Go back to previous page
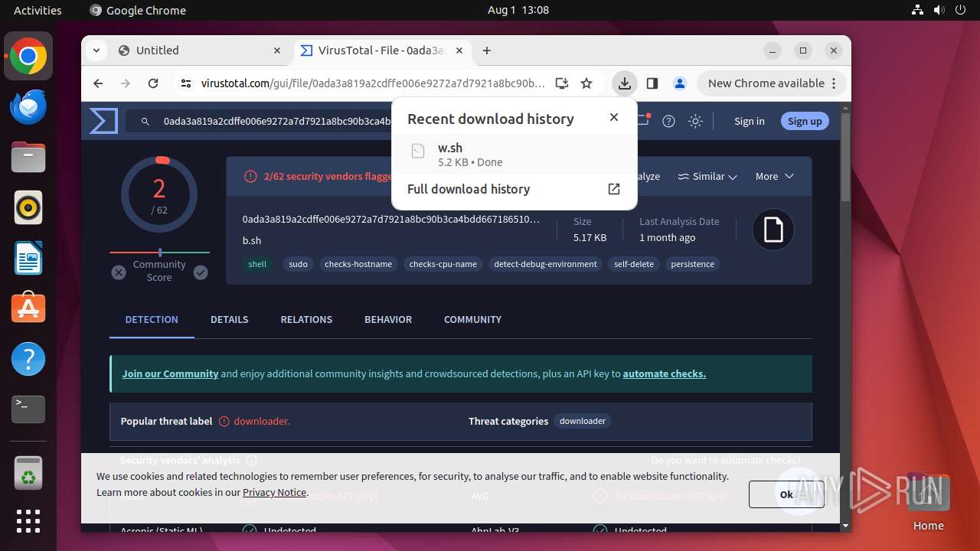The image size is (980, 551). pyautogui.click(x=98, y=83)
